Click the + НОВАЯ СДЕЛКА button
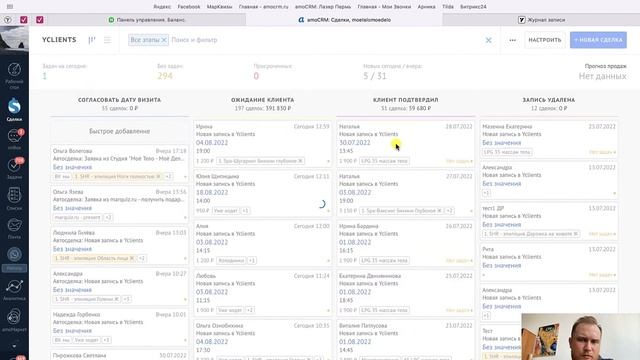This screenshot has width=640, height=360. (x=598, y=40)
